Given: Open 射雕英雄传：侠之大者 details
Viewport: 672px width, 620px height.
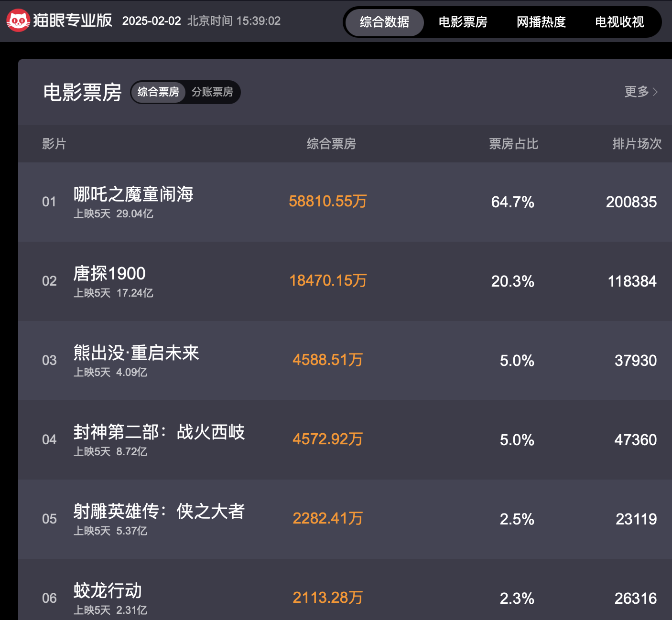Looking at the screenshot, I should (x=160, y=512).
